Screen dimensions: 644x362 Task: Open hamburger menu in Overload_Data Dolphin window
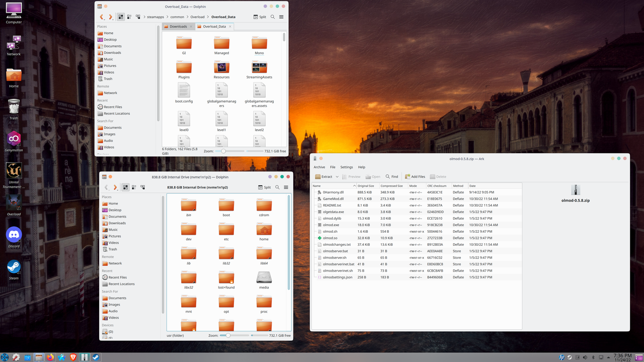(x=281, y=17)
